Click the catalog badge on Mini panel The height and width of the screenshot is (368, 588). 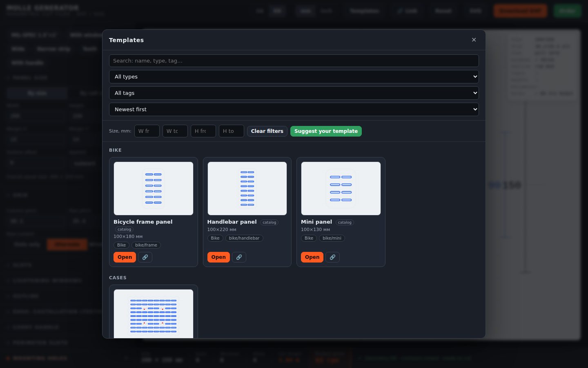(x=345, y=222)
